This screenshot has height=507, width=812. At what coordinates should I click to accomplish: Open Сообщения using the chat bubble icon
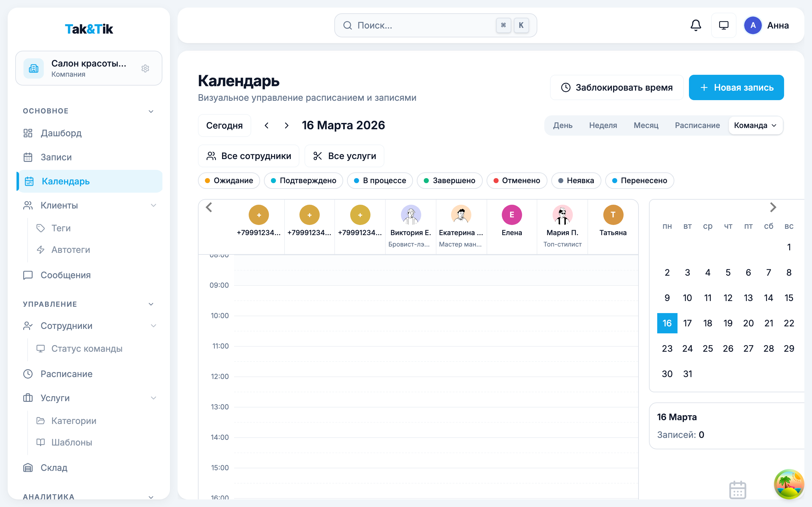point(28,275)
